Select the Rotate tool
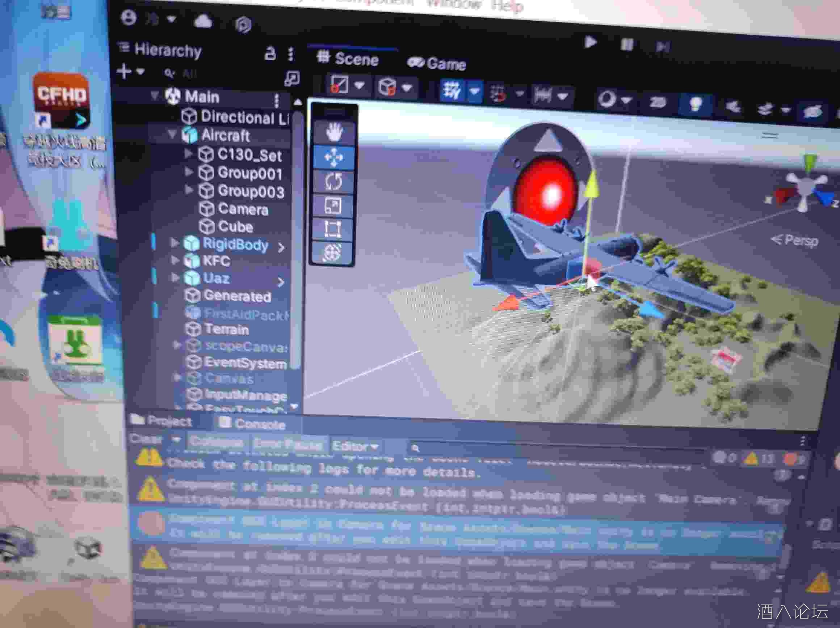The width and height of the screenshot is (840, 628). tap(333, 181)
